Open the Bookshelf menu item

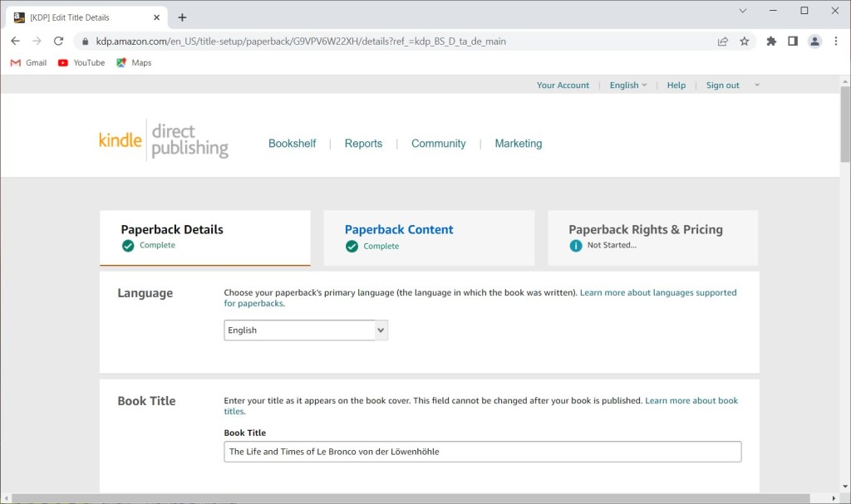(x=292, y=143)
